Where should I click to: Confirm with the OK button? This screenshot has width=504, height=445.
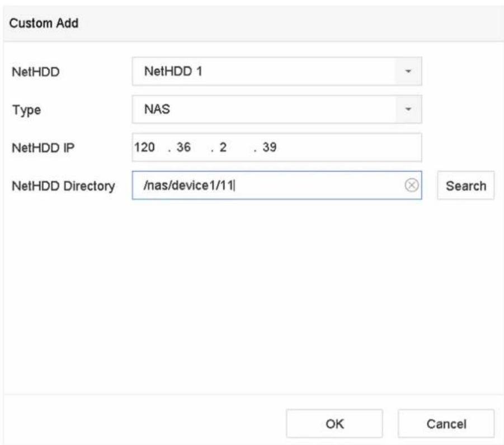tap(335, 423)
